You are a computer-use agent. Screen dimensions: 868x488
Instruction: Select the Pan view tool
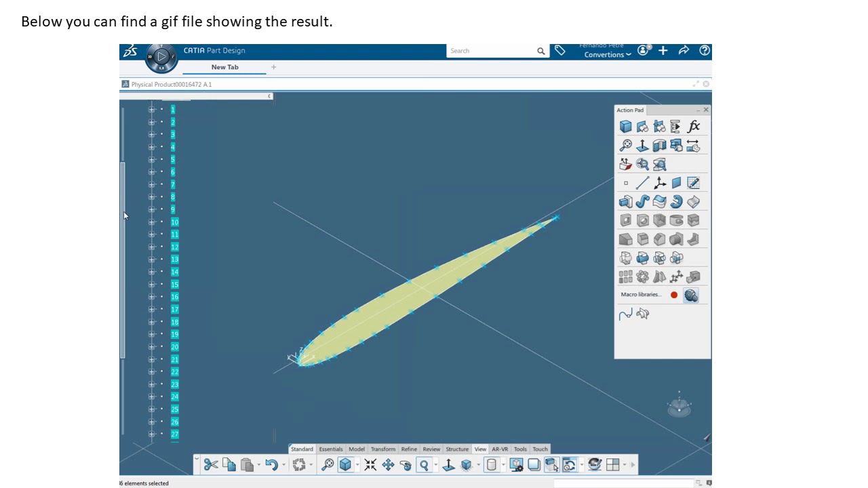click(388, 464)
